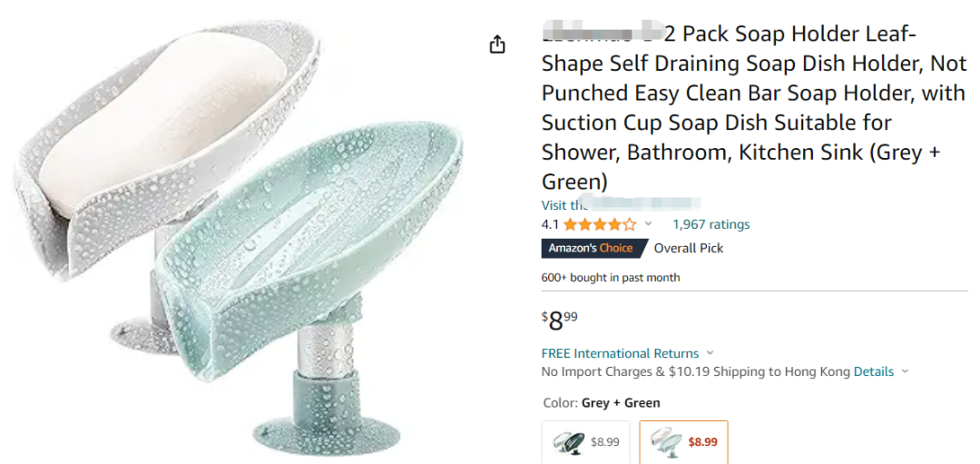Click the 4.1 rating number
The height and width of the screenshot is (464, 980).
pos(550,224)
